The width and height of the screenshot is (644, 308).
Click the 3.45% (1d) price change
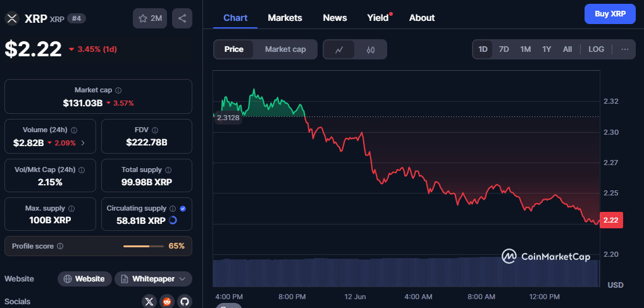pos(93,49)
